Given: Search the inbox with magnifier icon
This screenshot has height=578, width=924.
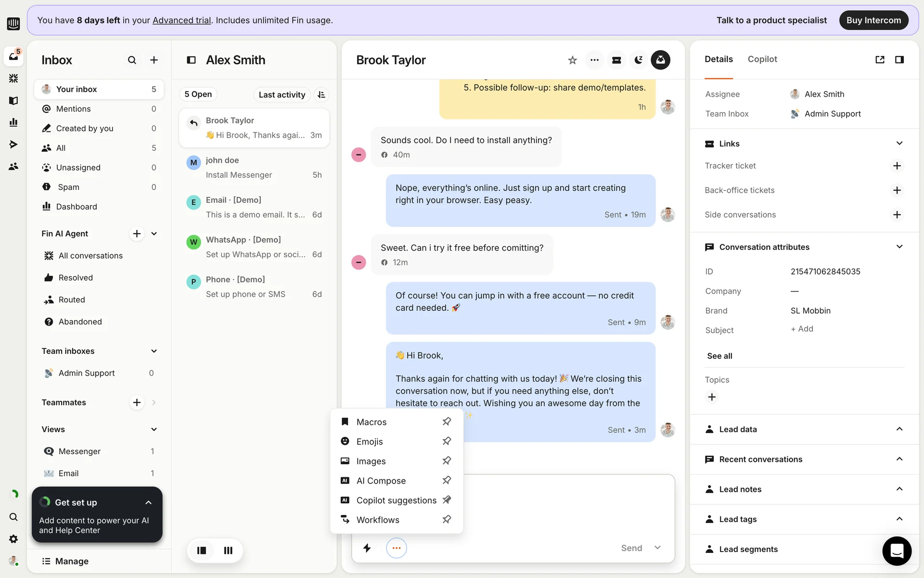Looking at the screenshot, I should (x=132, y=60).
